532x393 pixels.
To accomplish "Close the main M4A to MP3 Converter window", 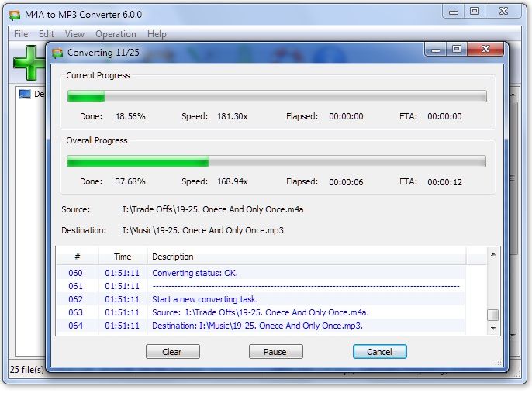I will 504,11.
